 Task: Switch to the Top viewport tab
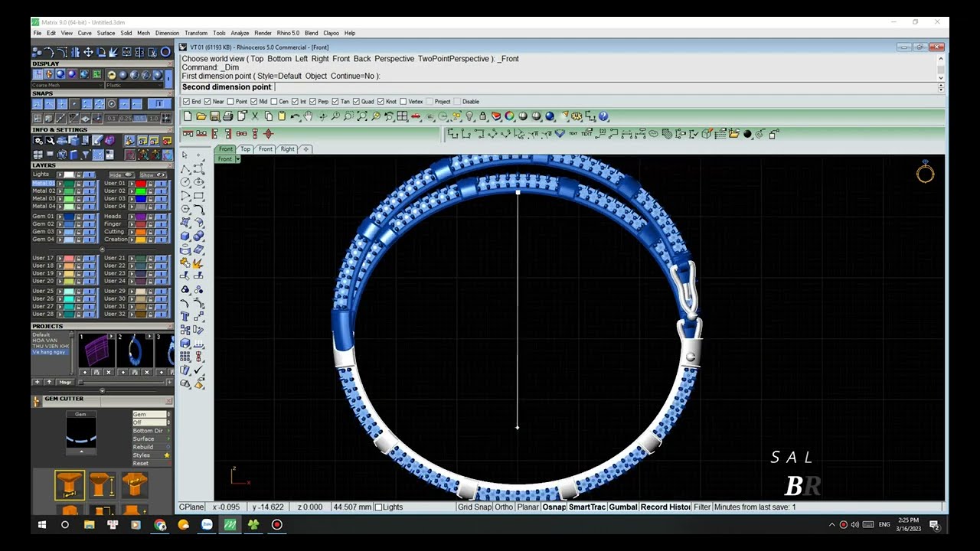point(245,149)
